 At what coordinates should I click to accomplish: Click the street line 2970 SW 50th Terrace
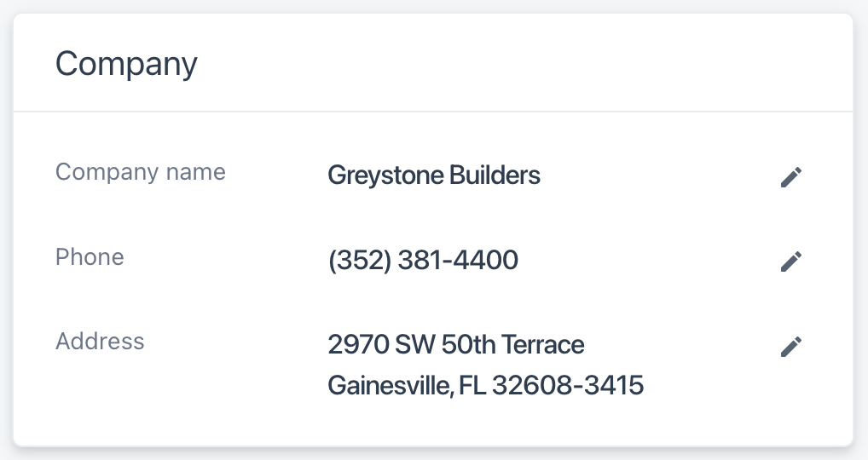pyautogui.click(x=456, y=345)
